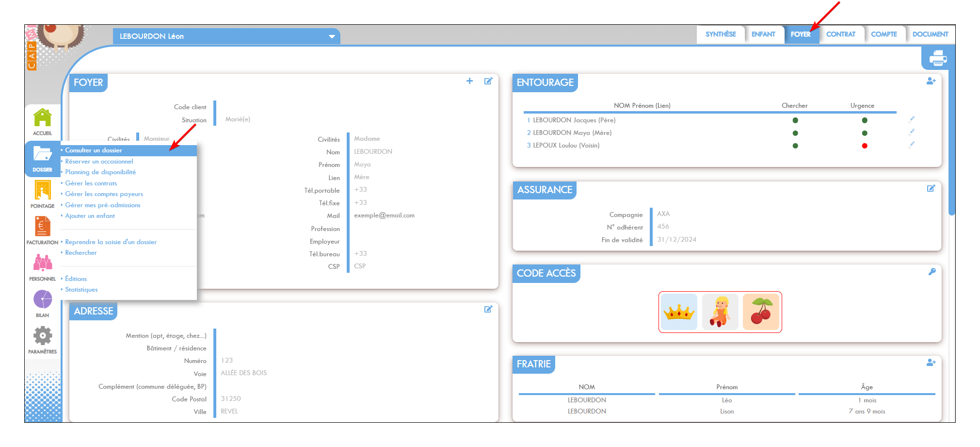This screenshot has height=447, width=980.
Task: Edit the LEBOURDON Jacques entourage row
Action: (912, 119)
